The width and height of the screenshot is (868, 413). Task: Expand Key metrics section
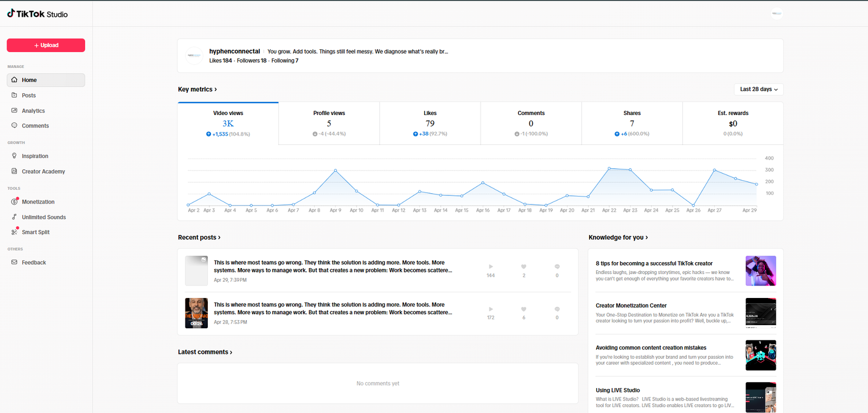[x=197, y=90]
